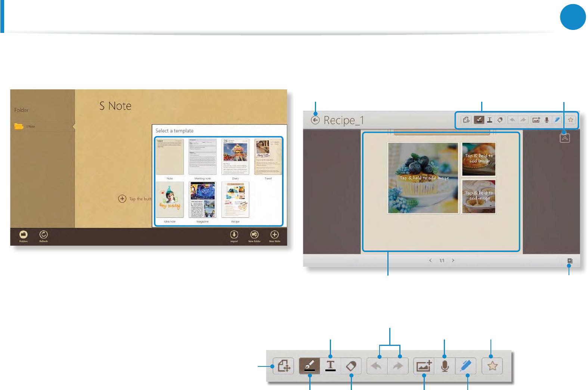Screen dimensions: 588x390
Task: Click the lower small "Tap & hold" image
Action: tap(479, 197)
